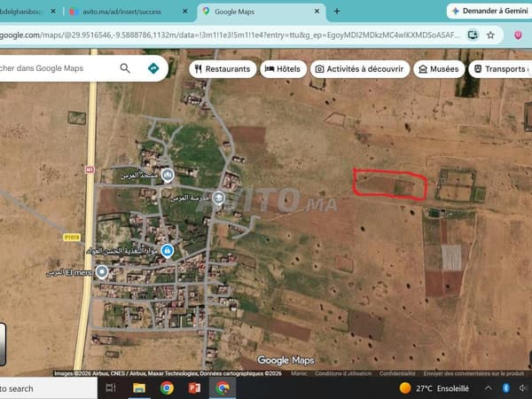532x399 pixels.
Task: Click the address bar URL
Action: tap(230, 35)
